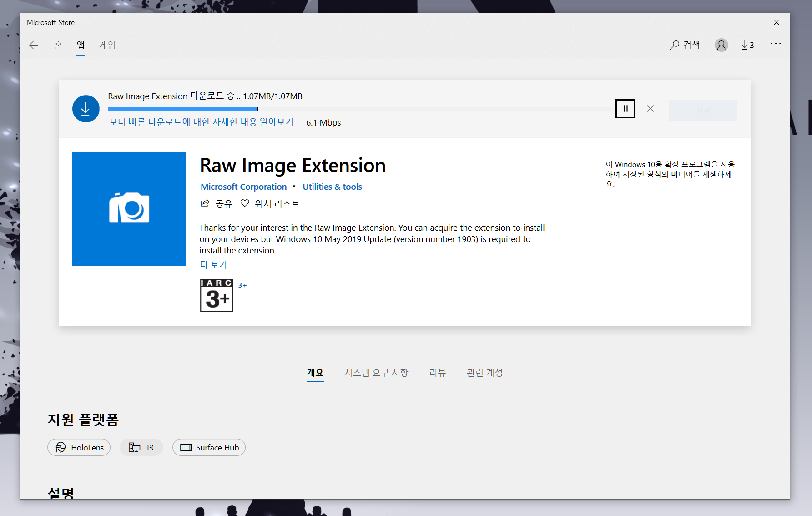
Task: Switch to 시스템 요구 사항 tab
Action: pyautogui.click(x=376, y=373)
